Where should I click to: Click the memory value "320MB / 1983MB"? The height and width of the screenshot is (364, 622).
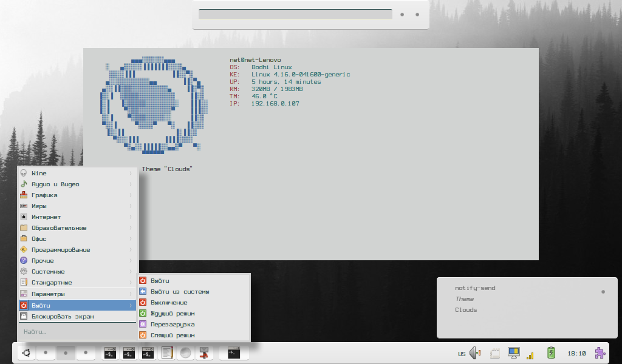click(x=277, y=89)
